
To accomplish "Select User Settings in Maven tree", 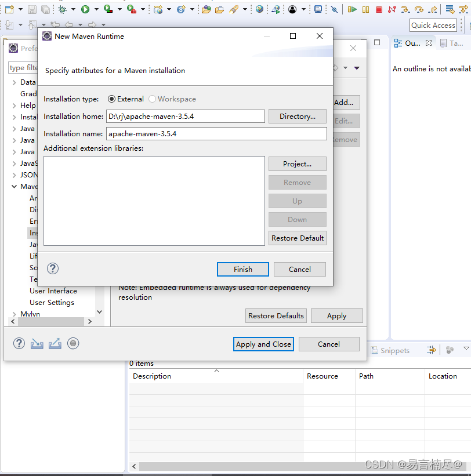I will click(52, 303).
